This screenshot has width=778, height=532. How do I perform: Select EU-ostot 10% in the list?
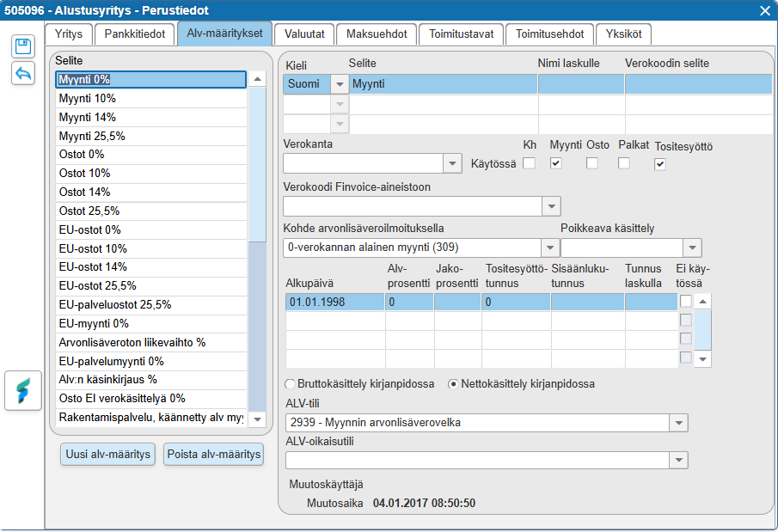pyautogui.click(x=150, y=248)
